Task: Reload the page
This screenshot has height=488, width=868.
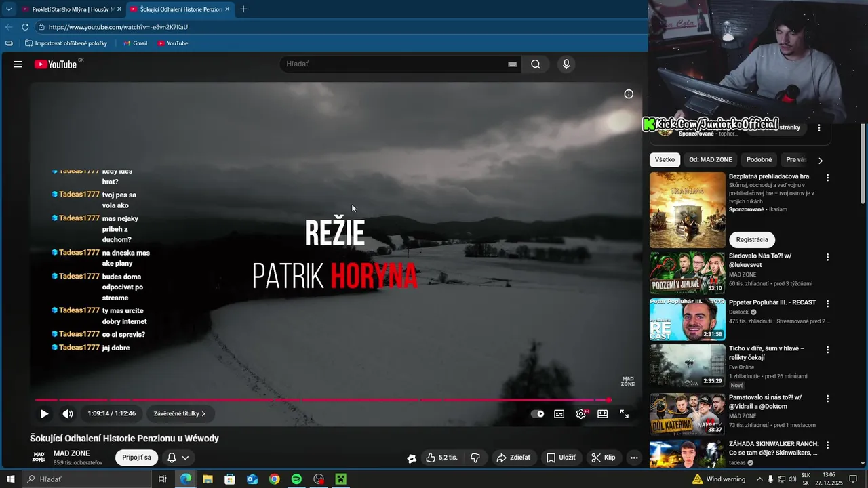Action: [25, 27]
